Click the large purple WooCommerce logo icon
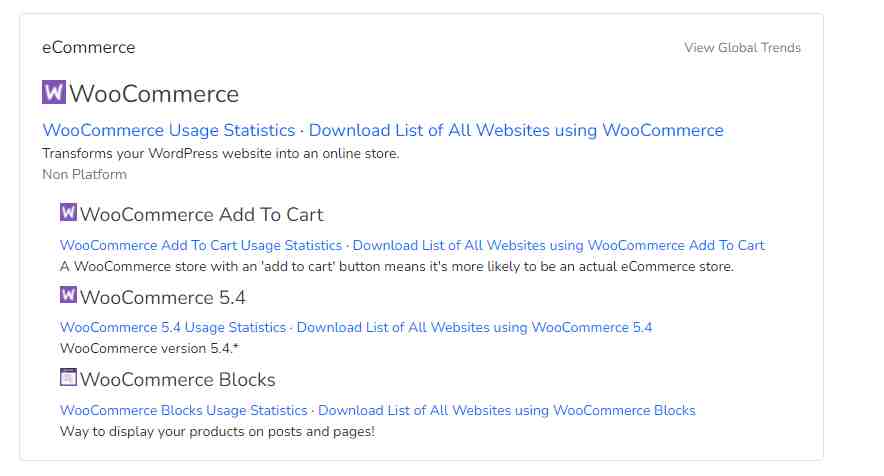This screenshot has width=884, height=476. [54, 92]
